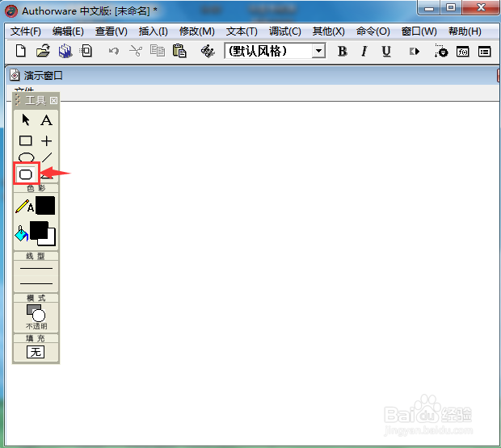Click the fill foreground black swatch
The height and width of the screenshot is (448, 501).
pyautogui.click(x=39, y=230)
